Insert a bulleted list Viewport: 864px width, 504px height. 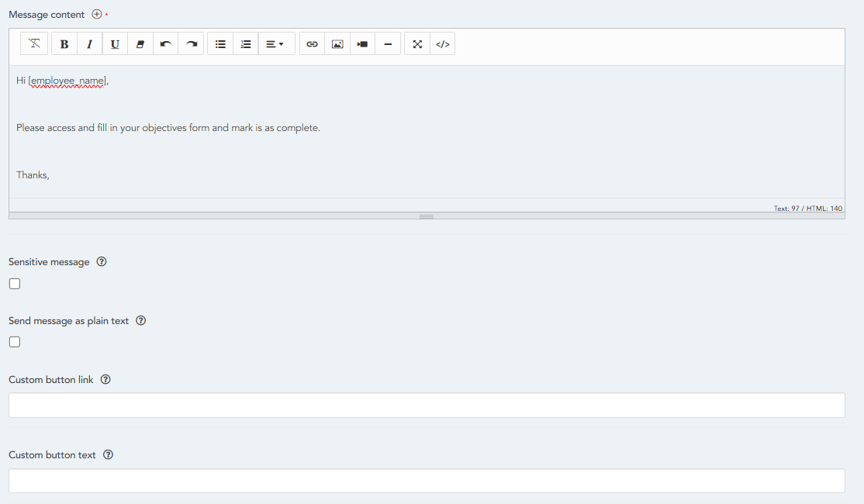[x=220, y=44]
